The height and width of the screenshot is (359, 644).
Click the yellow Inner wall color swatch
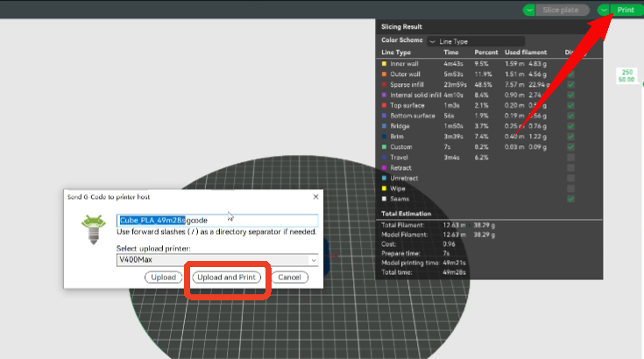click(384, 64)
